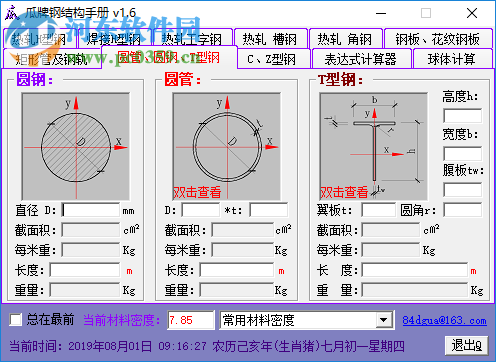496x362 pixels.
Task: Focus the 圆管 diameter D input
Action: (201, 210)
